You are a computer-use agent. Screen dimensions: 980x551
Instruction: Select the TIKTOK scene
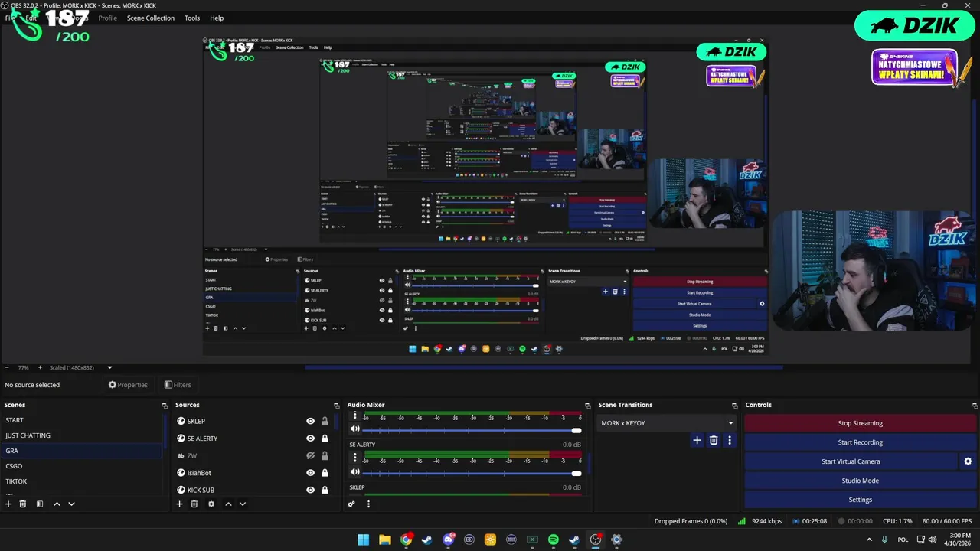[x=82, y=481]
